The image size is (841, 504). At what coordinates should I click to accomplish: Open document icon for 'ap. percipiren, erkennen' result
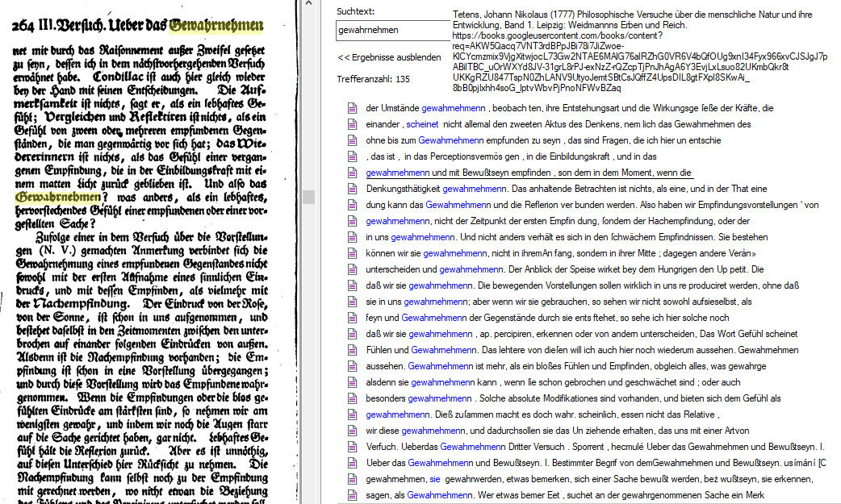[352, 334]
